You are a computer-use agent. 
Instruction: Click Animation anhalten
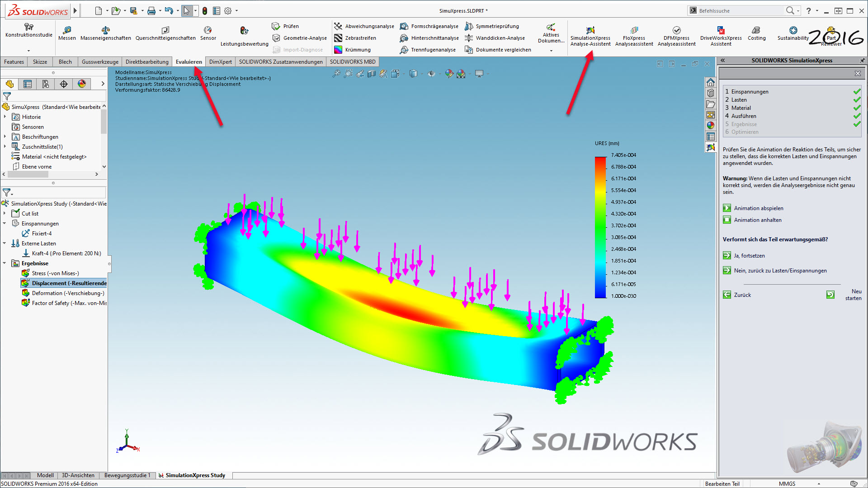coord(752,220)
